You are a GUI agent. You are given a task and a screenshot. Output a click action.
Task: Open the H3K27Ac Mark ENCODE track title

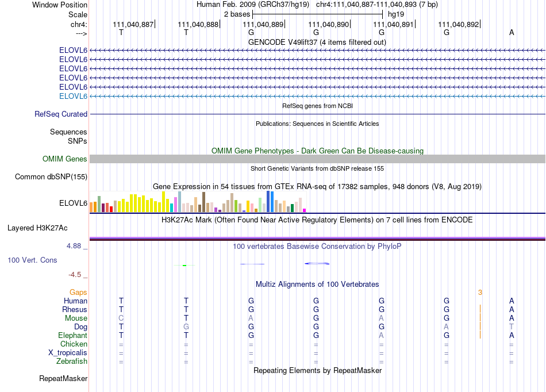tap(317, 220)
